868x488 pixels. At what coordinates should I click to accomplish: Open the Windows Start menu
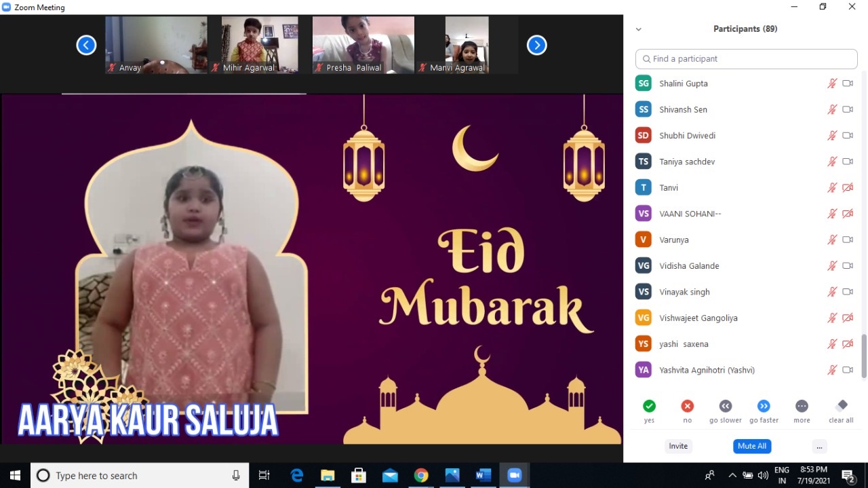(15, 476)
